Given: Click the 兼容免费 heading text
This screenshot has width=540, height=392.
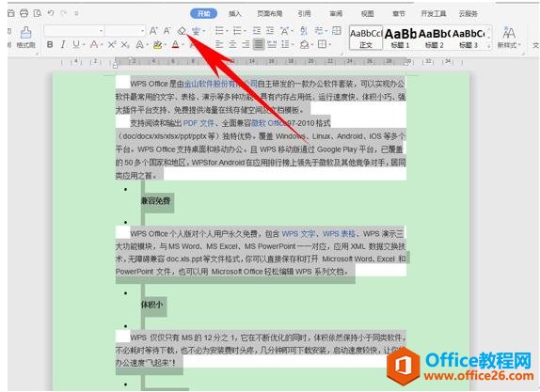Looking at the screenshot, I should point(155,200).
